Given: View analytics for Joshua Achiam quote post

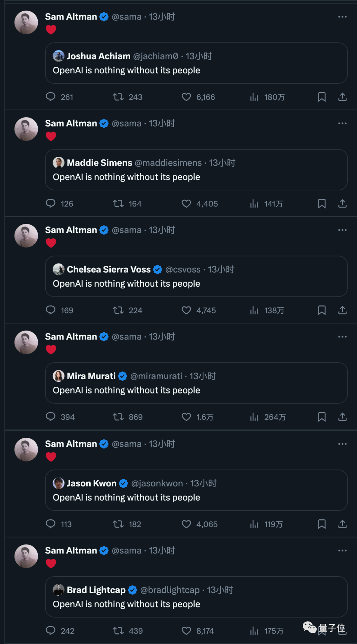Looking at the screenshot, I should pyautogui.click(x=254, y=97).
